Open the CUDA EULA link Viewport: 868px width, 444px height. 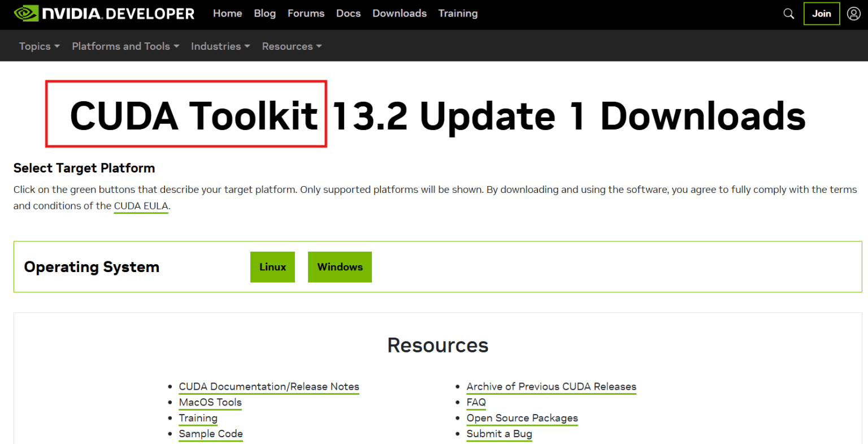point(141,206)
